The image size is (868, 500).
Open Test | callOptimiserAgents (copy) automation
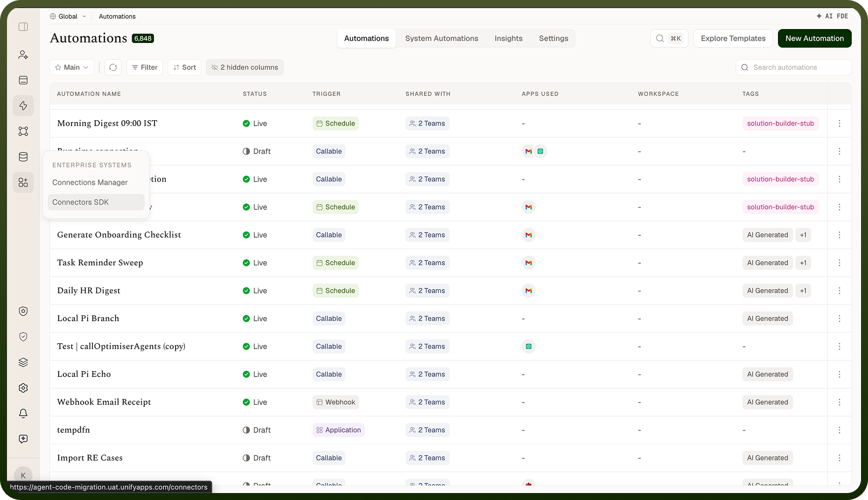pos(121,347)
